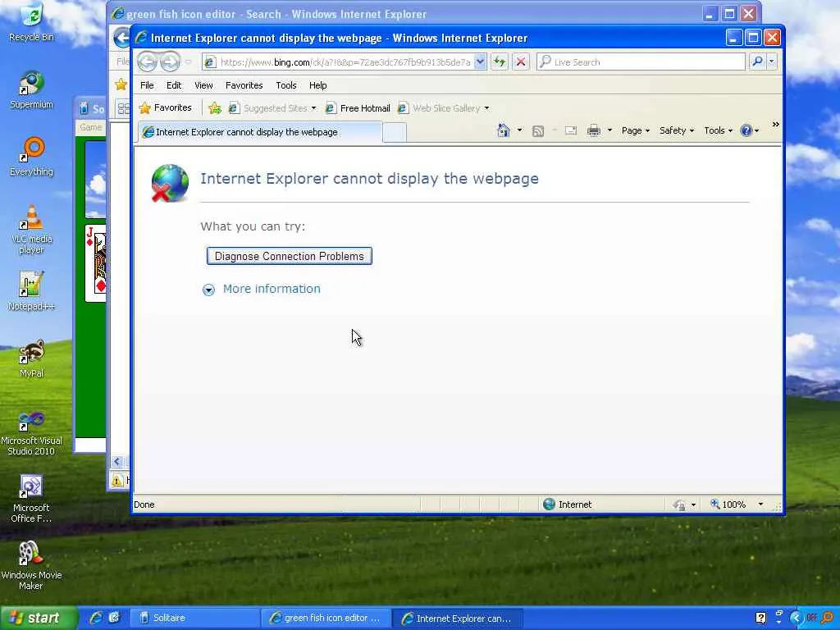The height and width of the screenshot is (630, 840).
Task: Open the Favorites menu in menu bar
Action: [244, 85]
